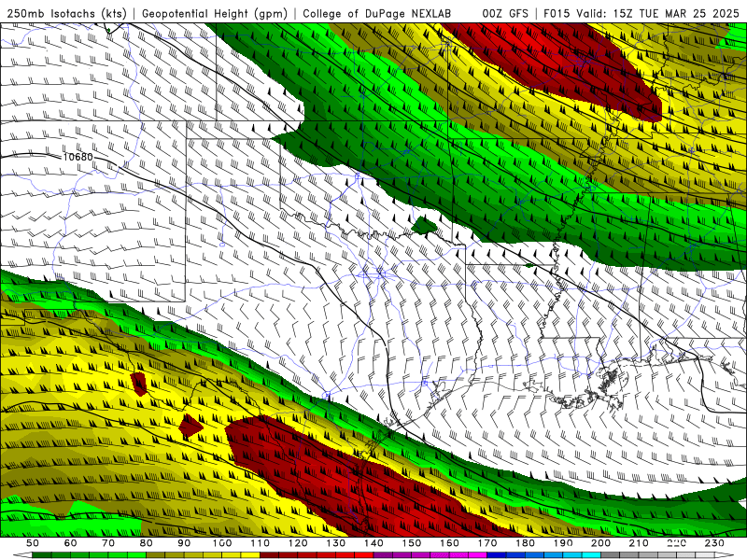The image size is (747, 560).
Task: Click the '80' value on the color scale
Action: [147, 543]
